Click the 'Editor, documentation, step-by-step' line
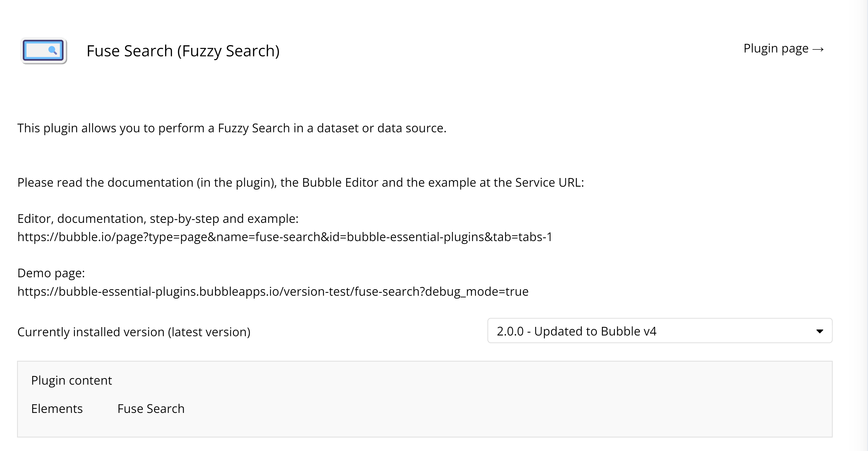The height and width of the screenshot is (451, 868). coord(158,219)
